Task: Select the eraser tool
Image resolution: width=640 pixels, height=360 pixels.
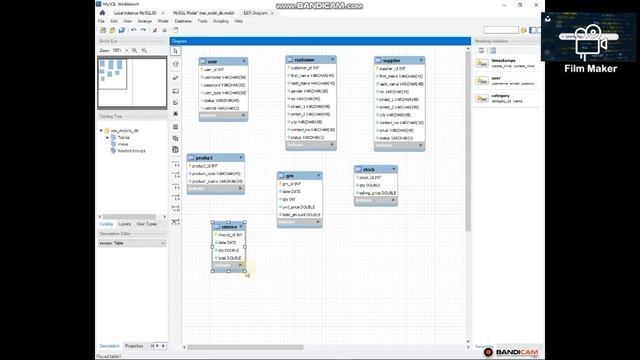Action: click(176, 78)
